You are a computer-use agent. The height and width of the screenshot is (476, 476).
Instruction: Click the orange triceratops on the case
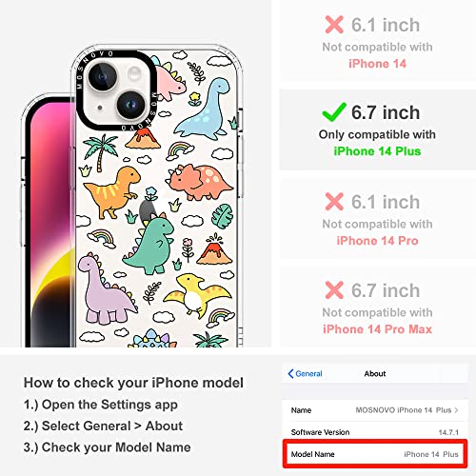[199, 182]
